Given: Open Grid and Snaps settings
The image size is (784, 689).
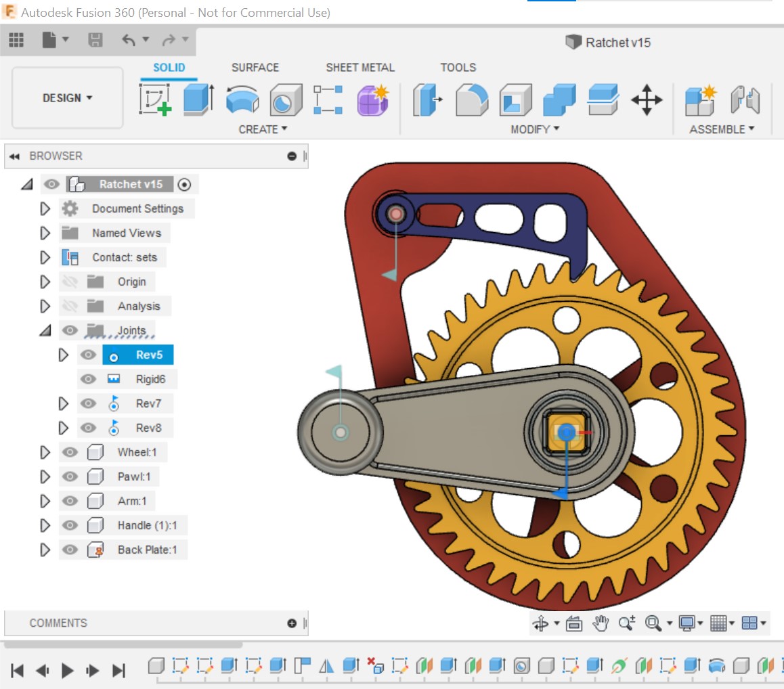Looking at the screenshot, I should click(718, 623).
